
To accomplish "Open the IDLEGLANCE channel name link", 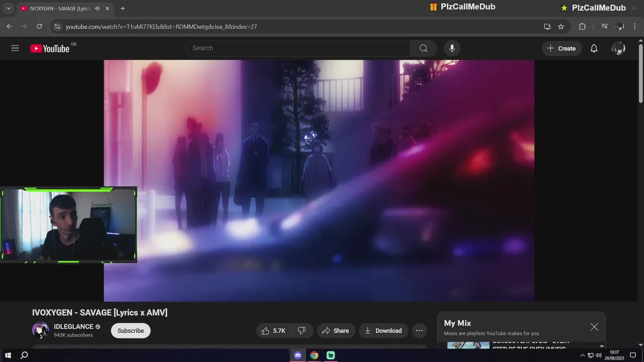I will (x=73, y=327).
